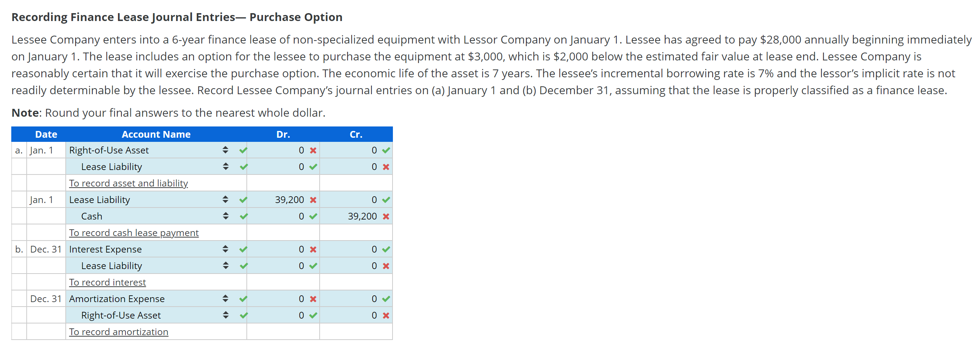The image size is (980, 361).
Task: Click red X beside 39,200 debit amount
Action: (313, 200)
